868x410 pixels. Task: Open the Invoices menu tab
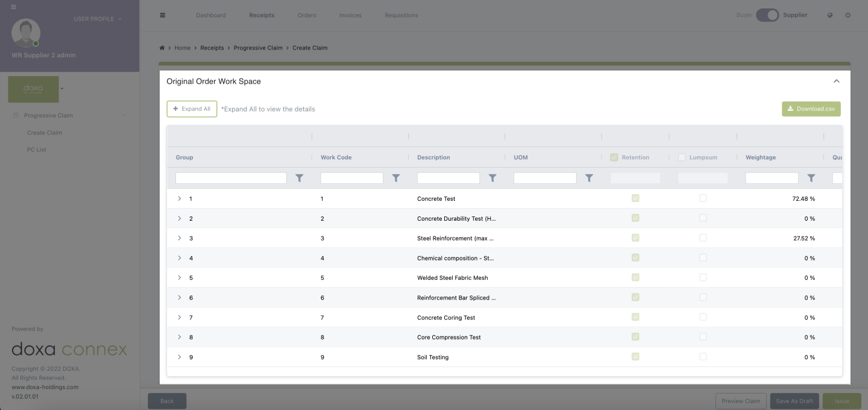click(x=350, y=16)
